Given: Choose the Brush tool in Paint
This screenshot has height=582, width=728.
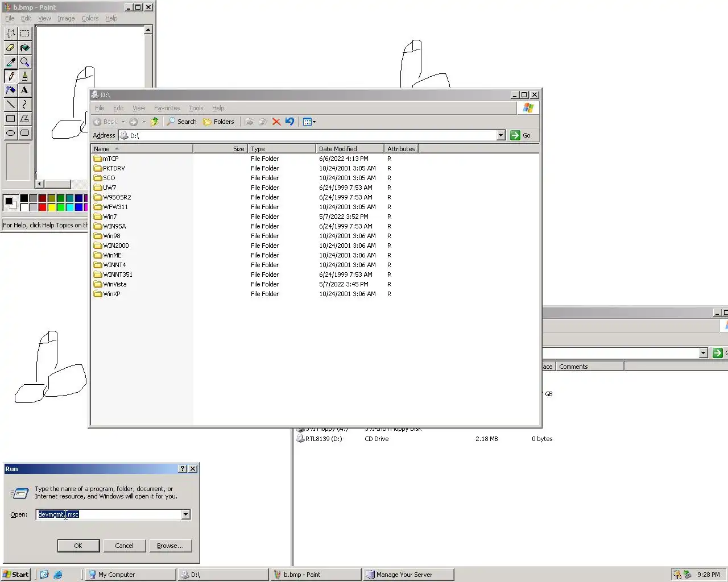Looking at the screenshot, I should coord(25,76).
